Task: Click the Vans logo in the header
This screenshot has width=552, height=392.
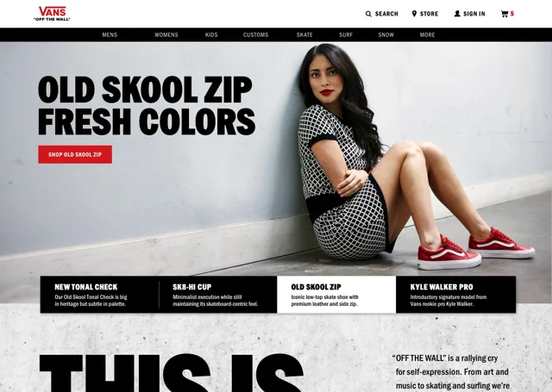Action: coord(52,14)
